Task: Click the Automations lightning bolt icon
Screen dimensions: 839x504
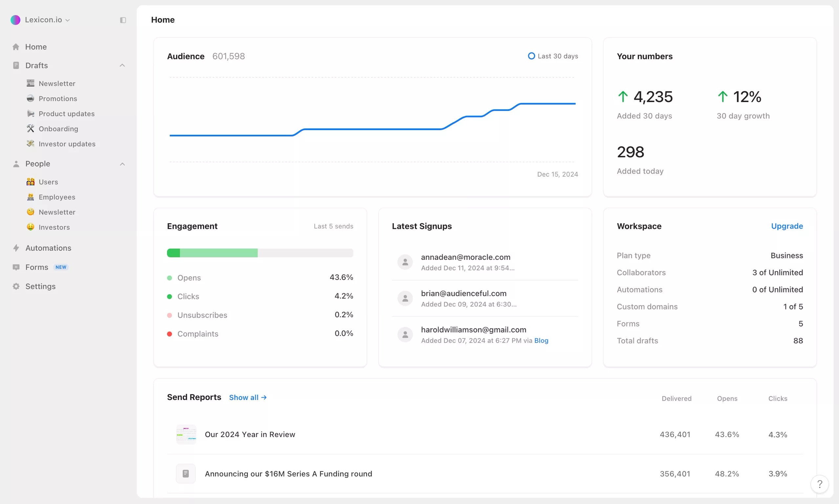Action: point(16,248)
